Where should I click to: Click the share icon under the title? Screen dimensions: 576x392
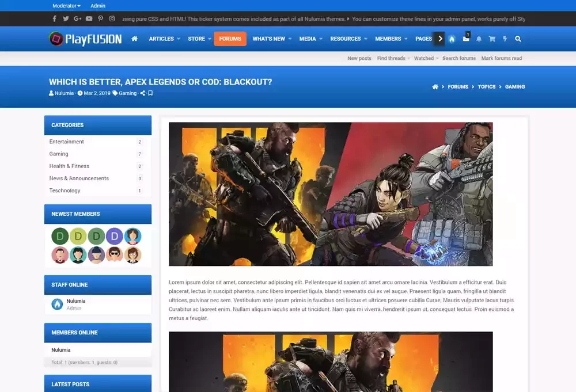click(142, 93)
